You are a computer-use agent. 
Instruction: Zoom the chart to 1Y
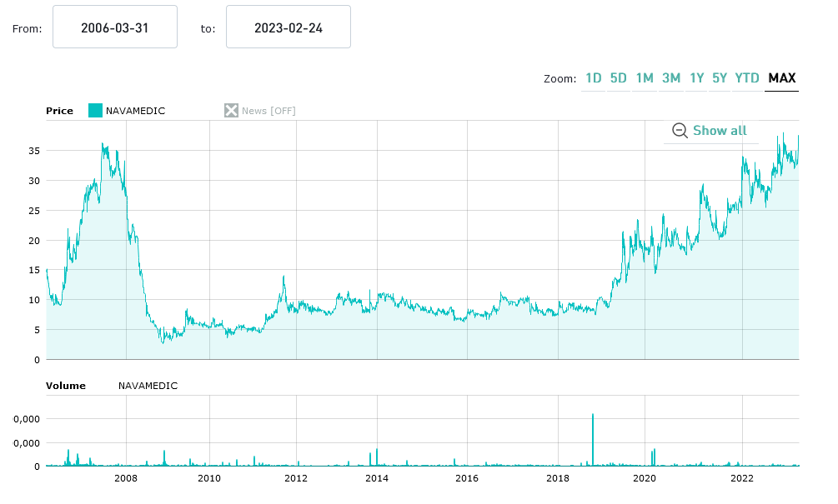pyautogui.click(x=696, y=78)
